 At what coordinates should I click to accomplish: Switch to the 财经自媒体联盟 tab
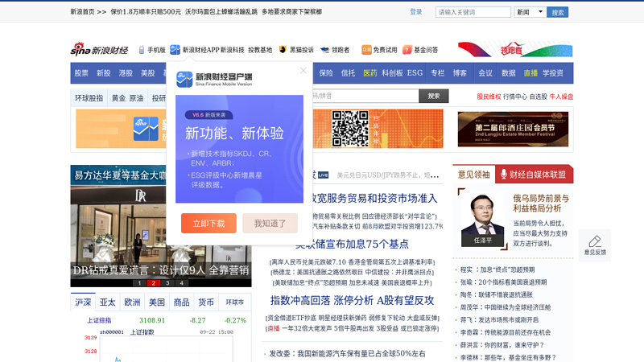534,175
